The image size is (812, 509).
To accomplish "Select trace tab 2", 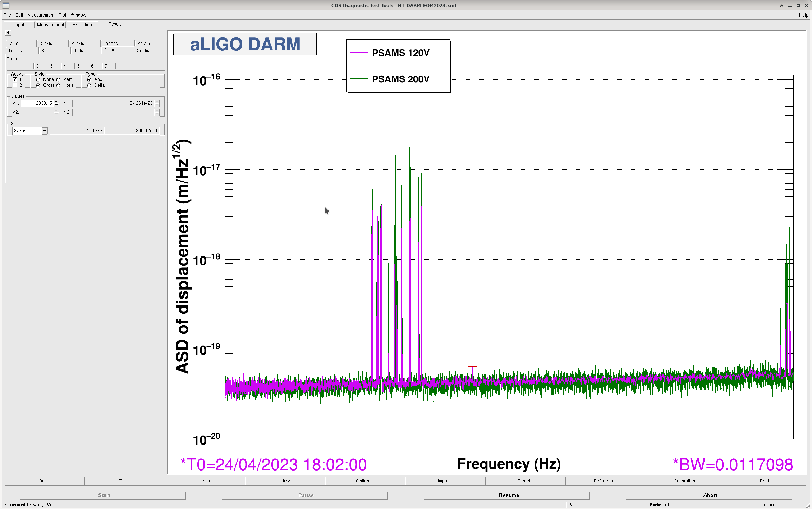I will pos(41,66).
